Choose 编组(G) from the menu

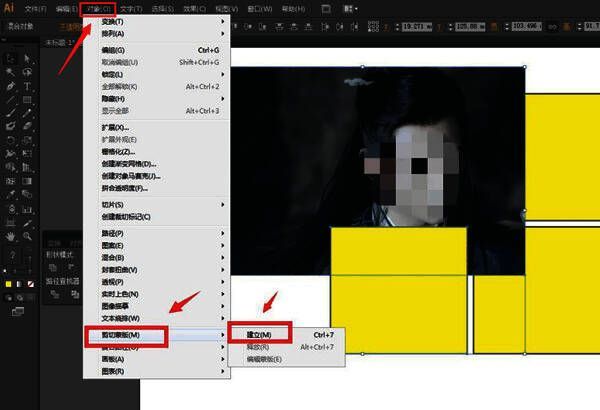pyautogui.click(x=157, y=50)
